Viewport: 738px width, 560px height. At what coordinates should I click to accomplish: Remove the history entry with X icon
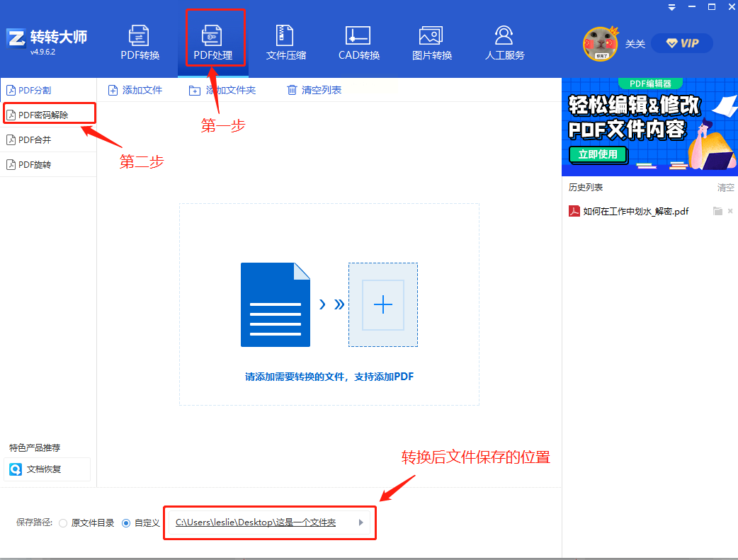730,211
